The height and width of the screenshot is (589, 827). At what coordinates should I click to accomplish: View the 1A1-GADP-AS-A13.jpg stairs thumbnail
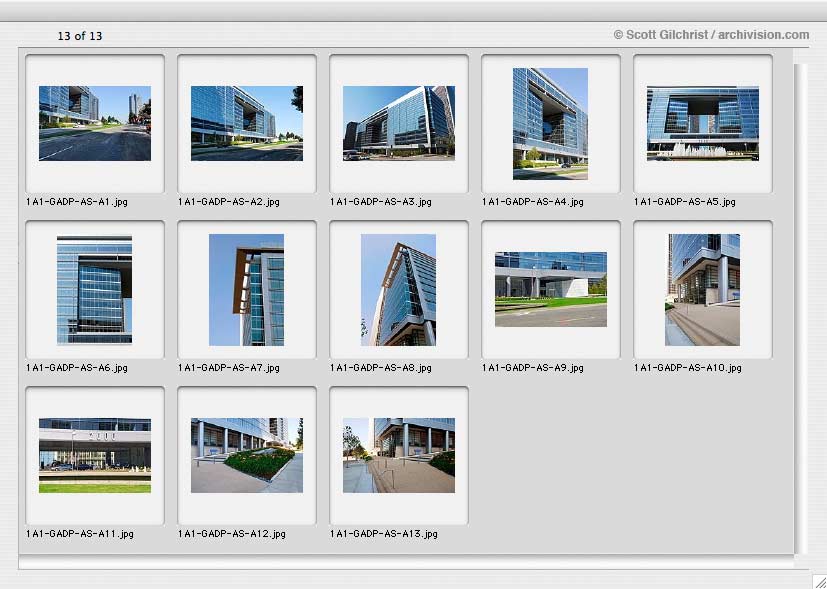pos(399,456)
